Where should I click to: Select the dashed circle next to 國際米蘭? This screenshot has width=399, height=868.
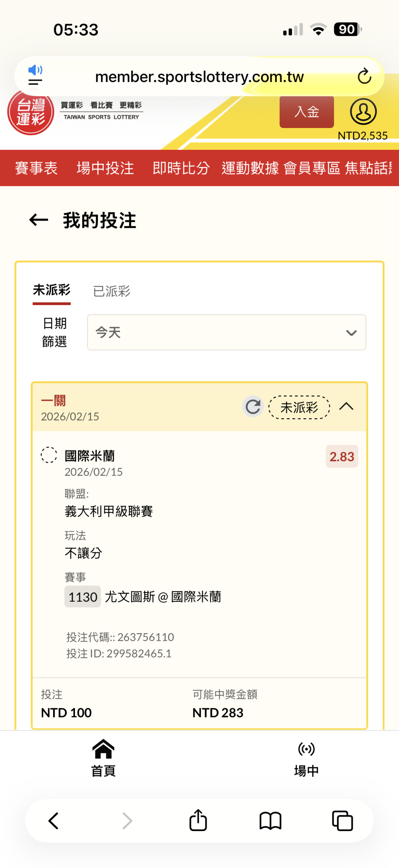(49, 455)
